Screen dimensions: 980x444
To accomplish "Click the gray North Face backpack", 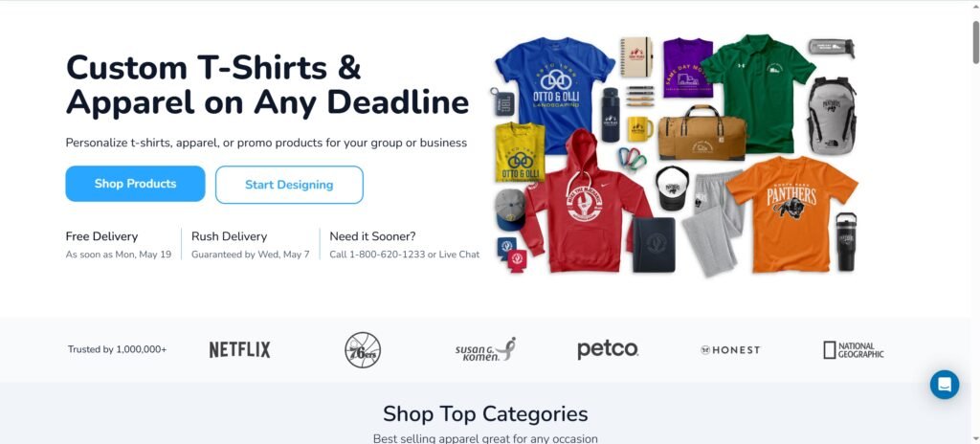I will coord(832,116).
